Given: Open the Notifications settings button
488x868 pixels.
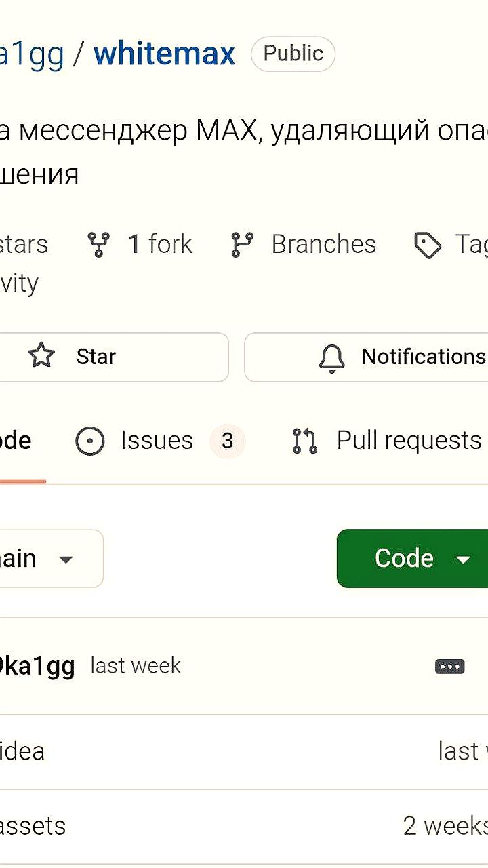Looking at the screenshot, I should 366,357.
